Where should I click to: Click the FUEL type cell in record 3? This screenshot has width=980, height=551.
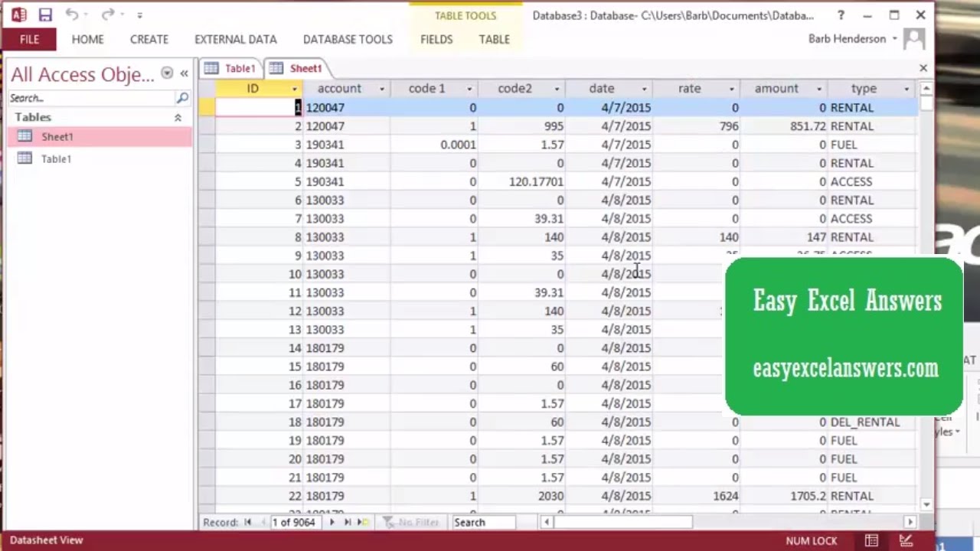pos(872,145)
